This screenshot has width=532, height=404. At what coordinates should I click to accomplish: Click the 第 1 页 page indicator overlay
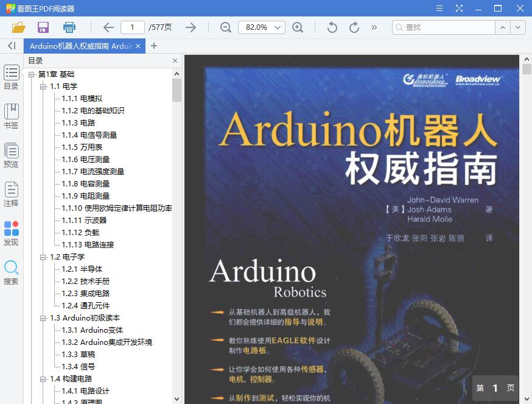(x=495, y=388)
